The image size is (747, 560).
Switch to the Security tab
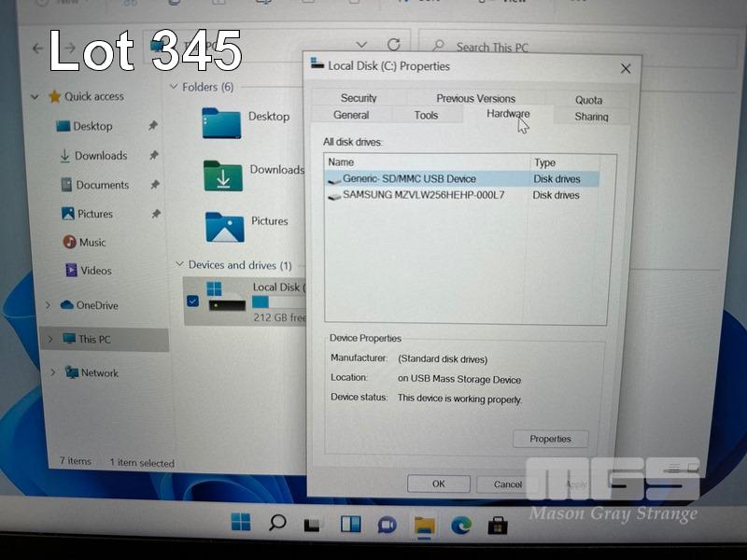(359, 98)
